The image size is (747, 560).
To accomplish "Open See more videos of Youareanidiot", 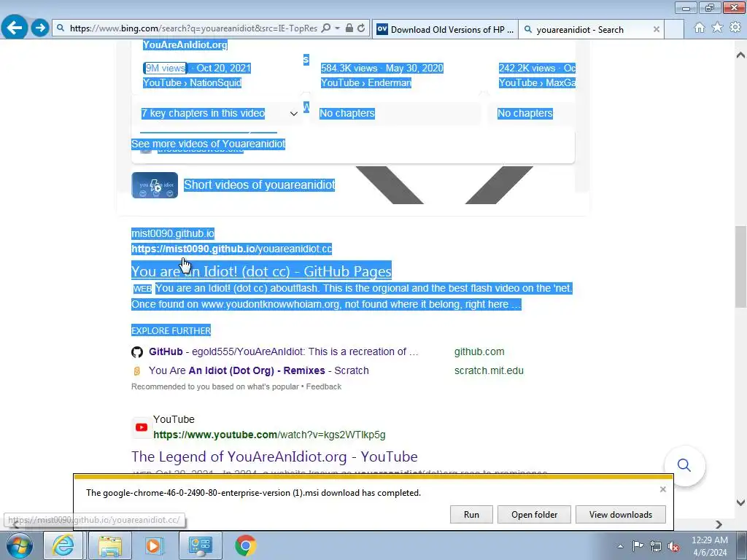I will tap(208, 144).
